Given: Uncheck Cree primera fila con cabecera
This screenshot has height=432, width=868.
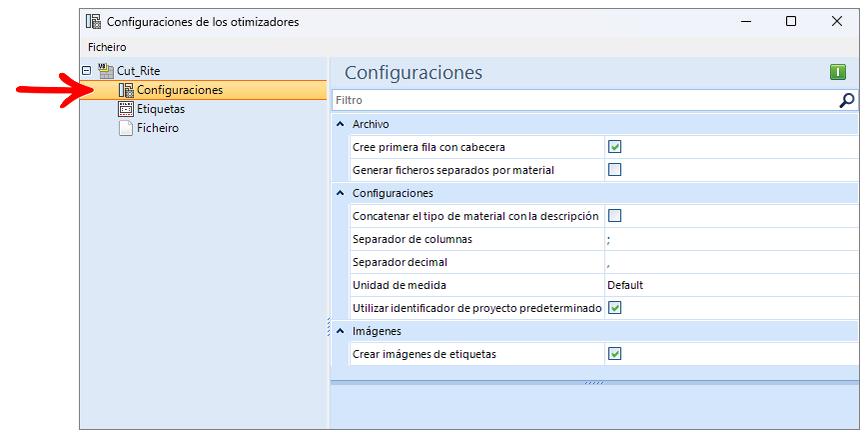Looking at the screenshot, I should [x=614, y=147].
